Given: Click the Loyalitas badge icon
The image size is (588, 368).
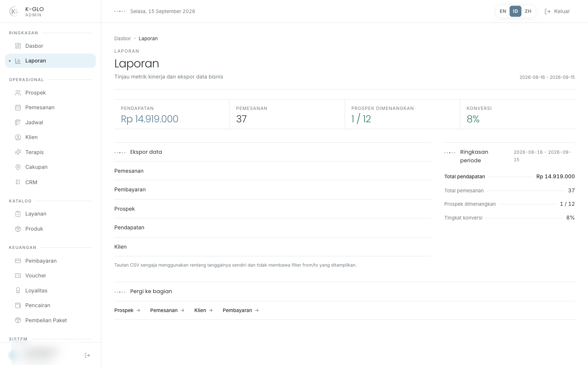Looking at the screenshot, I should click(18, 291).
